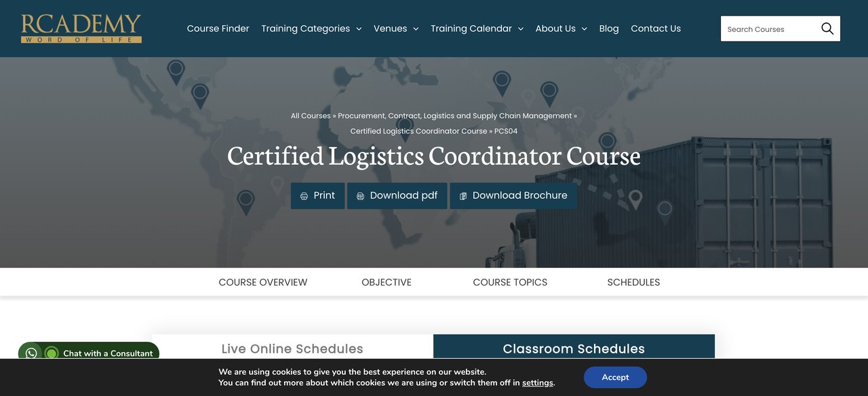Click the WhatsApp icon in chat widget
Screen dimensions: 868x396
tap(31, 353)
